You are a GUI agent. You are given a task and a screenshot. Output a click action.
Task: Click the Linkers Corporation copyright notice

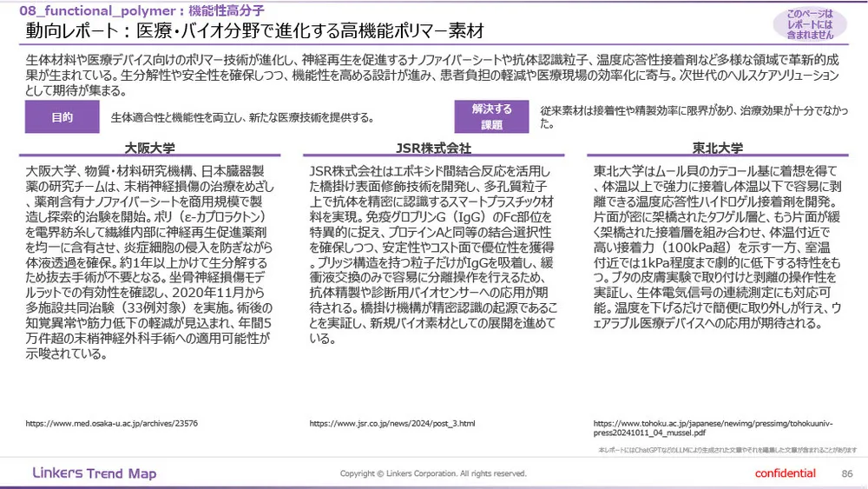click(433, 473)
